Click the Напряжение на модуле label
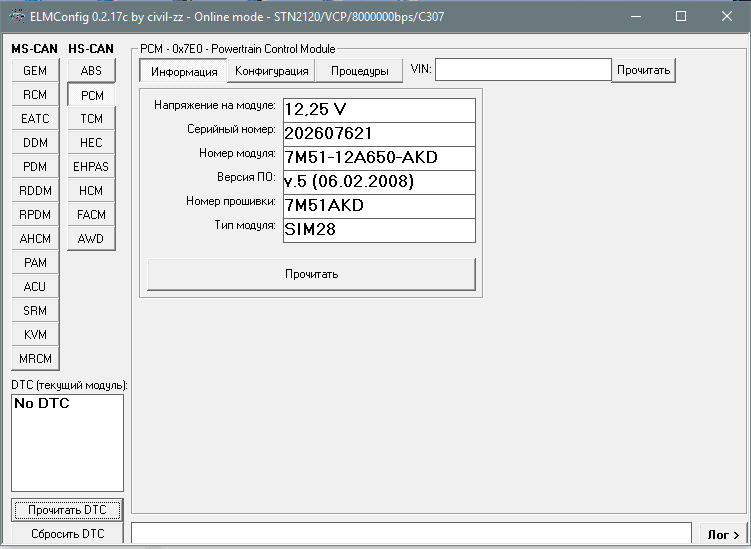751x549 pixels. click(215, 105)
